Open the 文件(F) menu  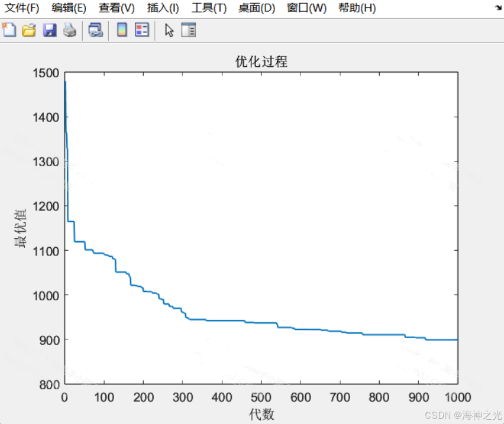pos(21,8)
